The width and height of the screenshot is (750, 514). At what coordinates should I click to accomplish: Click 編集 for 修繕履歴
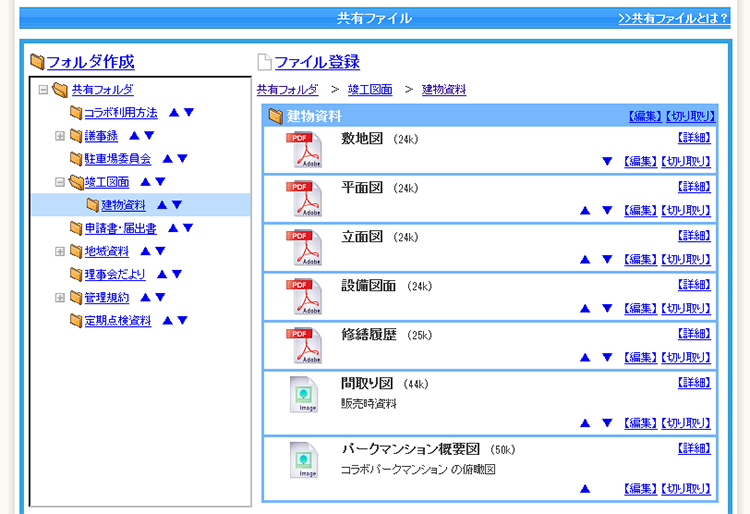click(x=640, y=358)
